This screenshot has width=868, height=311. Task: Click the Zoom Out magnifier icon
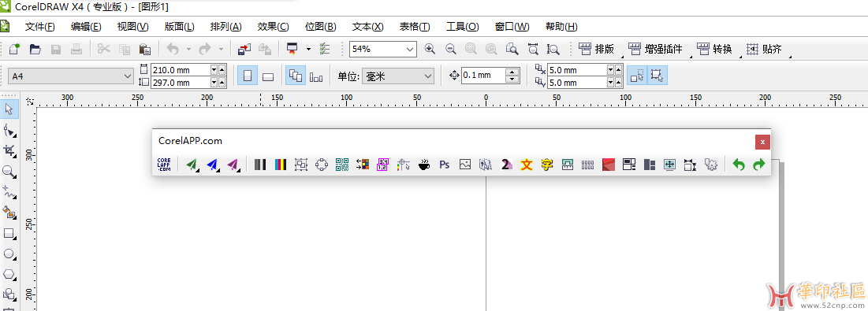pyautogui.click(x=451, y=49)
